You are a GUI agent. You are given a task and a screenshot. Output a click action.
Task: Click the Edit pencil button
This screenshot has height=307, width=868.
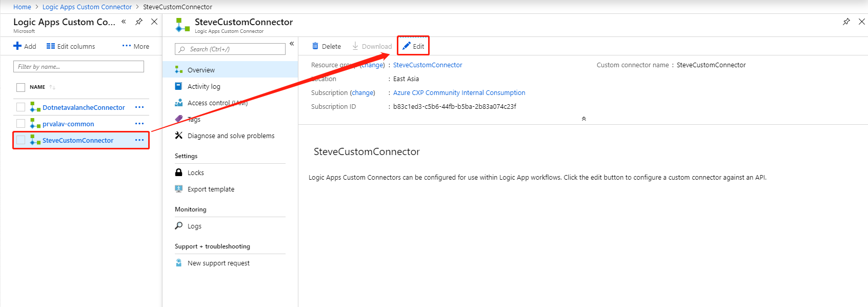[x=413, y=46]
